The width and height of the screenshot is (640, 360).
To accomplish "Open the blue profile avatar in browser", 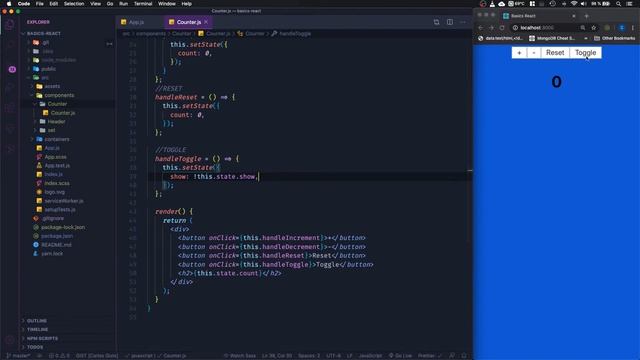I will [622, 28].
